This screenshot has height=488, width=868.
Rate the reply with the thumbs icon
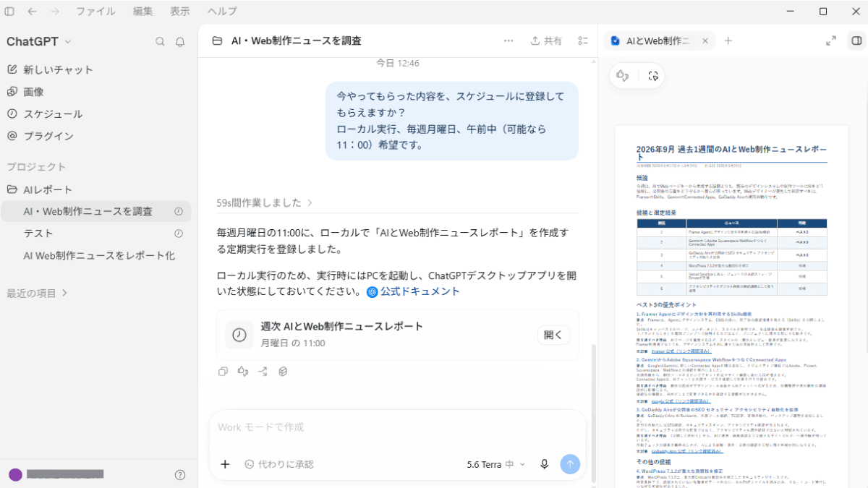tap(243, 372)
